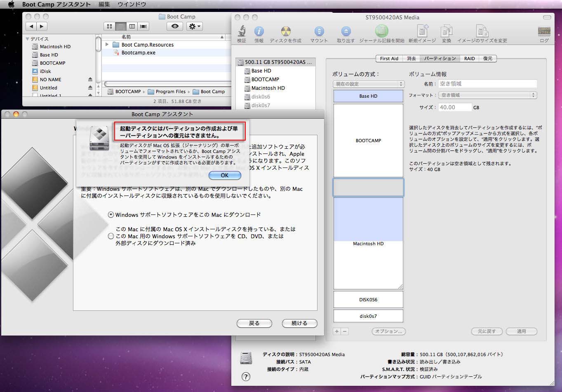This screenshot has height=392, width=562.
Task: Open iDisk in Finder sidebar
Action: [x=45, y=71]
